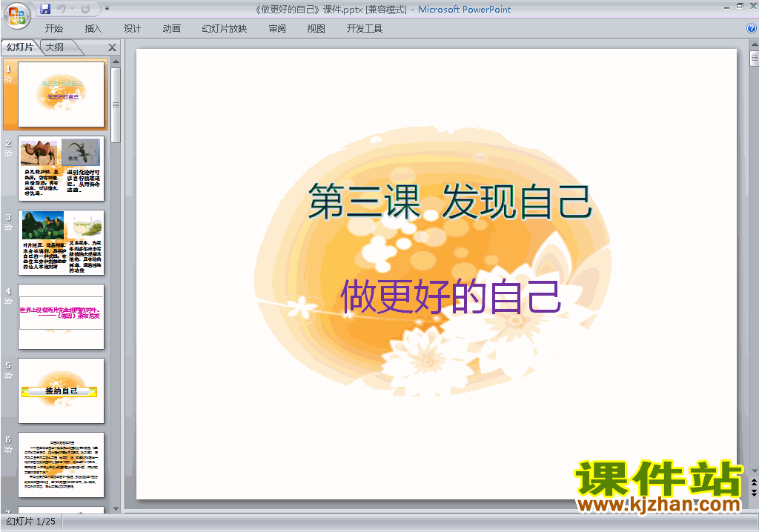Go to slide 5 thumbnail 接纳自己

coord(61,390)
